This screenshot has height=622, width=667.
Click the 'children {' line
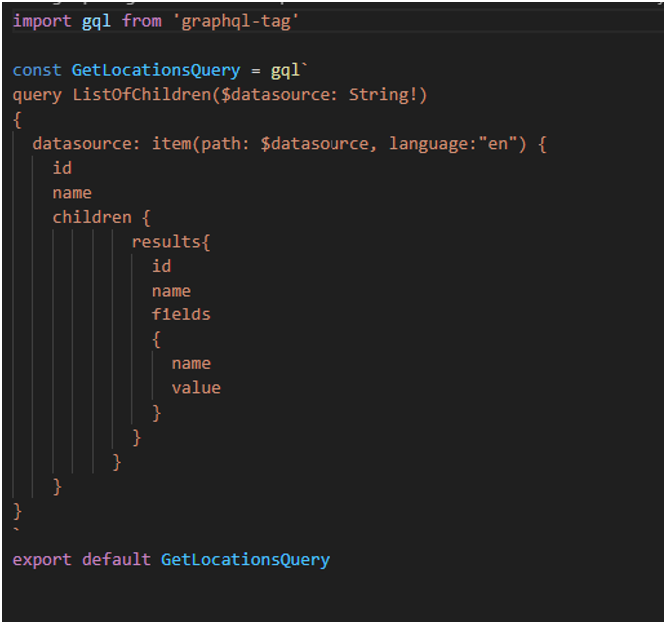click(101, 218)
